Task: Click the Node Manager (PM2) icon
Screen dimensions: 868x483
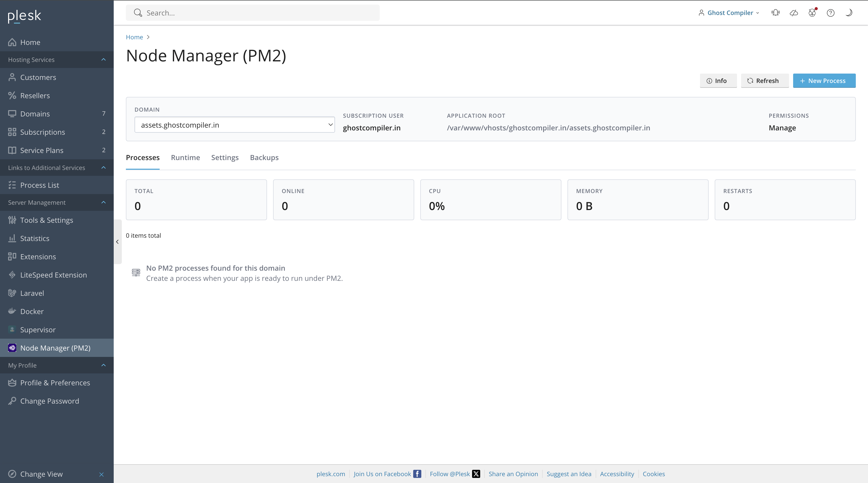Action: point(12,348)
